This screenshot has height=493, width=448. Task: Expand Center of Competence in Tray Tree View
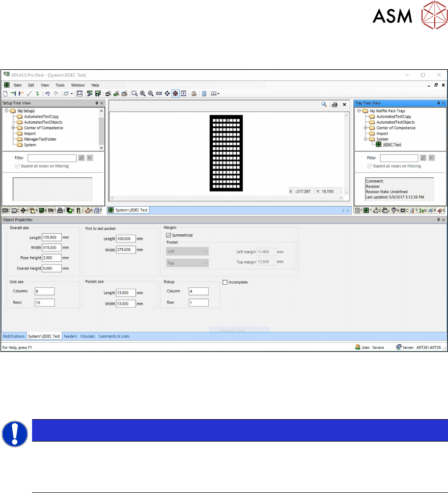coord(366,128)
